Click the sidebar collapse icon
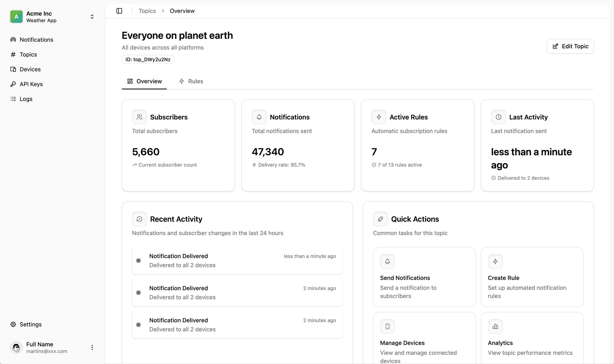614x364 pixels. tap(119, 10)
